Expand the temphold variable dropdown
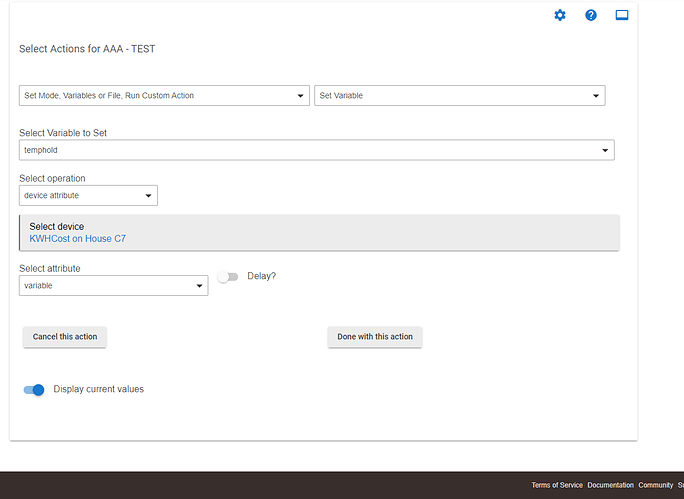Screen dimensions: 684x499 [317, 150]
